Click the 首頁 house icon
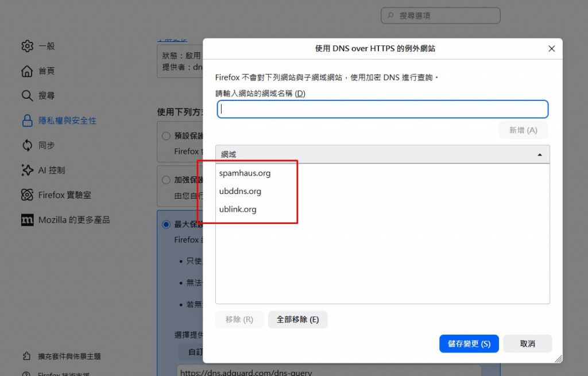Viewport: 588px width, 376px height. [x=27, y=71]
